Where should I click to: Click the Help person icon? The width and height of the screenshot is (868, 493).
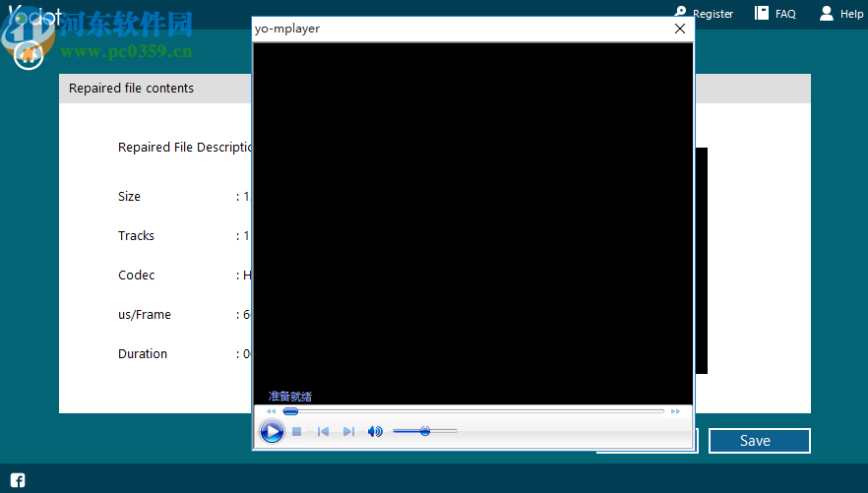tap(827, 13)
